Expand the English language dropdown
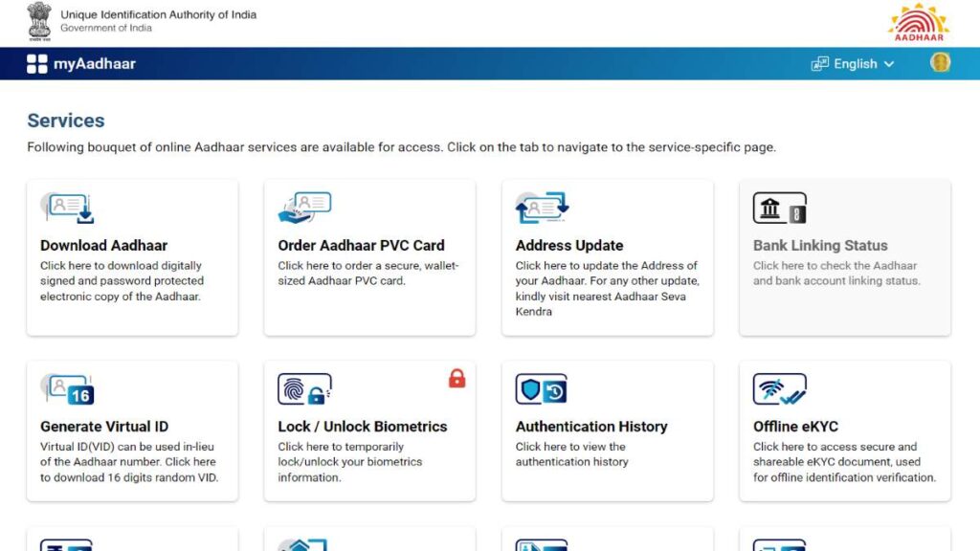 pos(864,64)
